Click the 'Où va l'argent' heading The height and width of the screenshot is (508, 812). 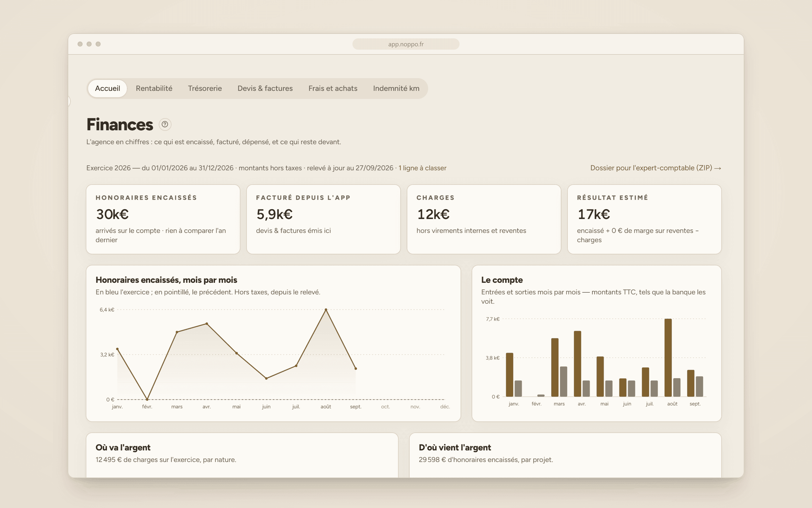(x=123, y=448)
